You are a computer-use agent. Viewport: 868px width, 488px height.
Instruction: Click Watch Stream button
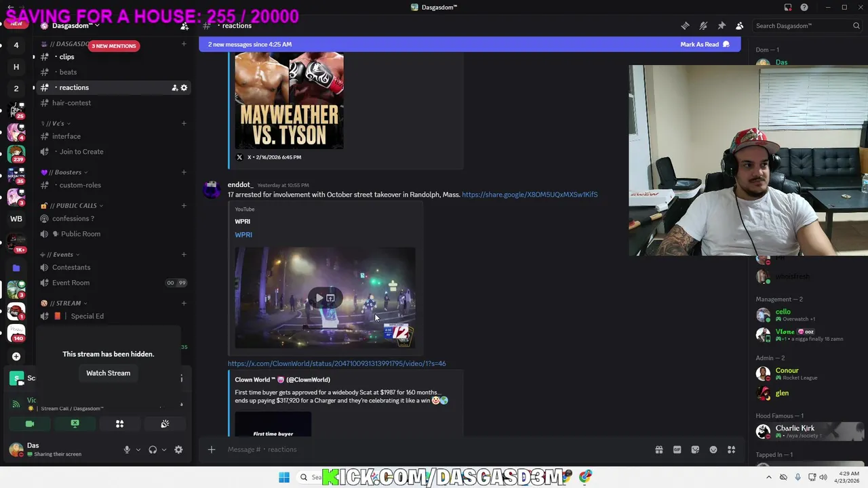point(108,373)
